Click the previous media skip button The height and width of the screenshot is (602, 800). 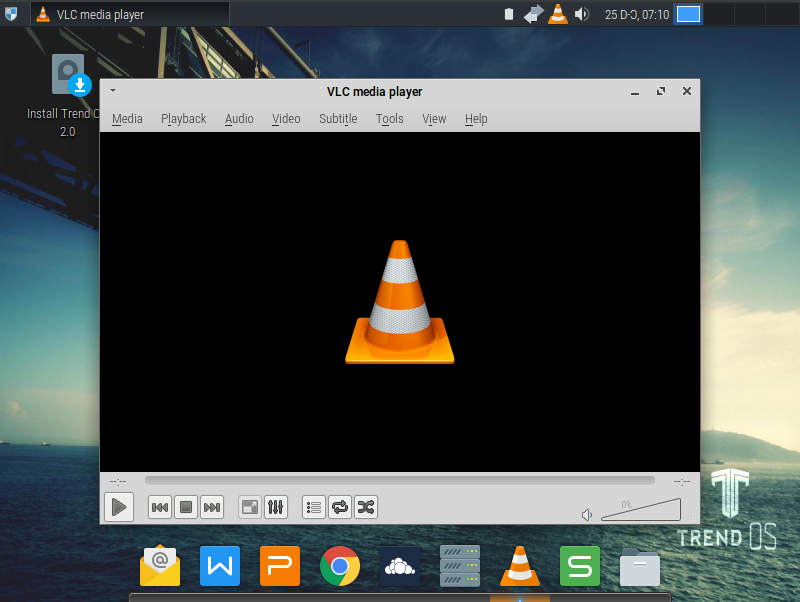[x=159, y=507]
